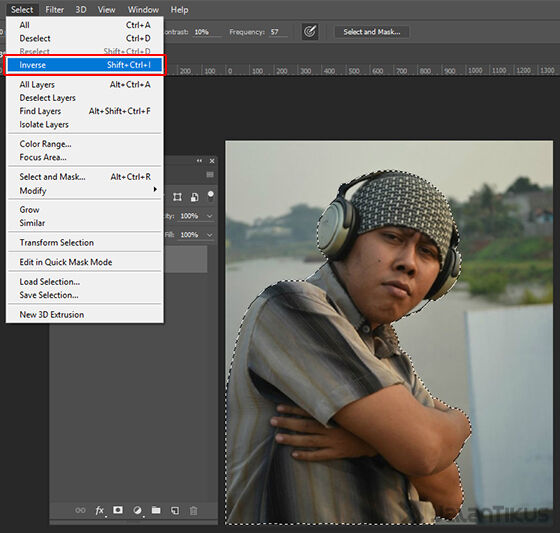Viewport: 560px width, 533px height.
Task: Toggle the smart object filter icon
Action: point(195,197)
